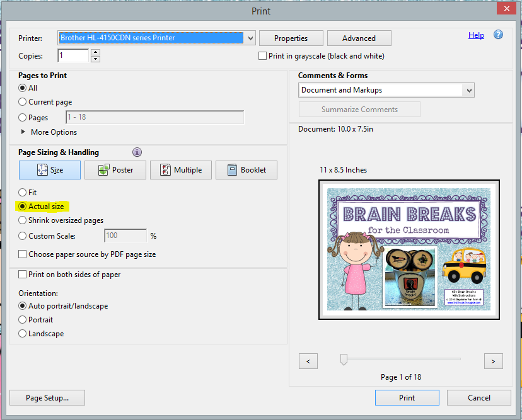Enable Print in grayscale checkbox

[262, 56]
